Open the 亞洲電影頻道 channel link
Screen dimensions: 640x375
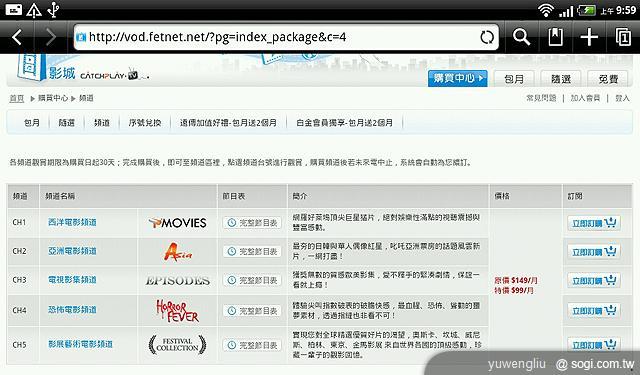pyautogui.click(x=72, y=251)
